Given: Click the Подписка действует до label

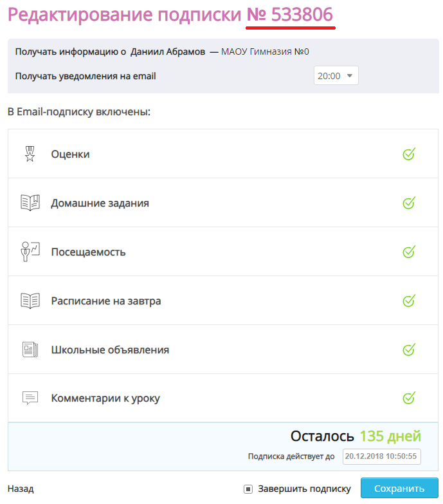Looking at the screenshot, I should point(291,456).
